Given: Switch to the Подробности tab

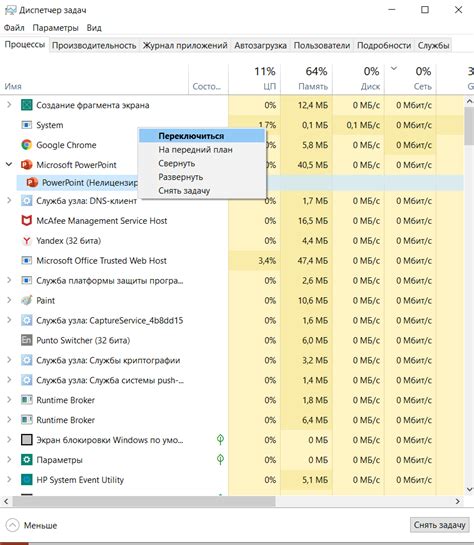Looking at the screenshot, I should pos(384,46).
